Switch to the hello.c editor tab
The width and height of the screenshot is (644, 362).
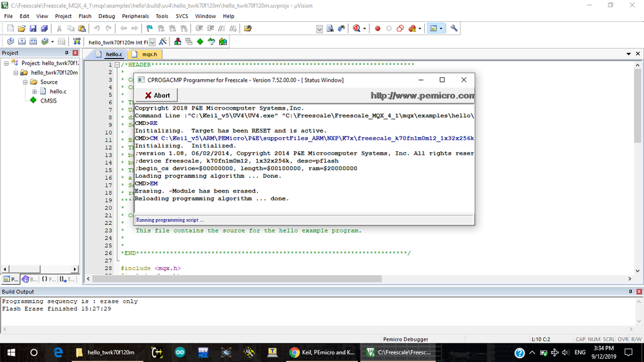[x=109, y=54]
